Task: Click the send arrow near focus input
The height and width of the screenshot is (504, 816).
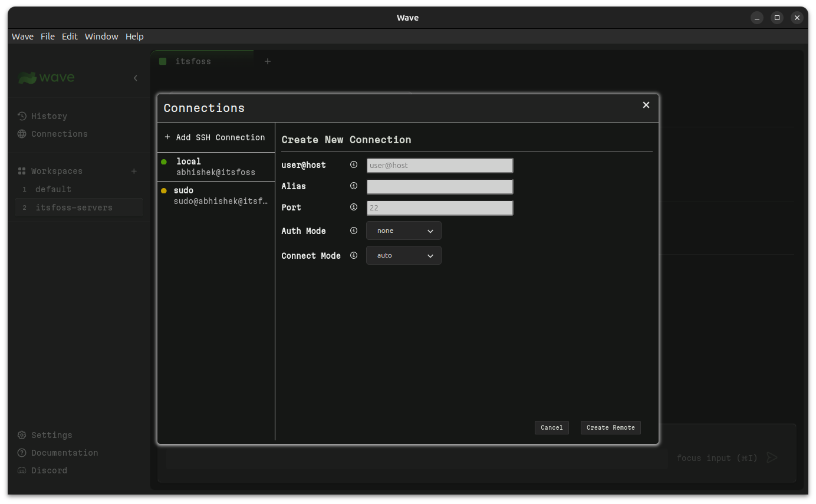Action: tap(772, 457)
